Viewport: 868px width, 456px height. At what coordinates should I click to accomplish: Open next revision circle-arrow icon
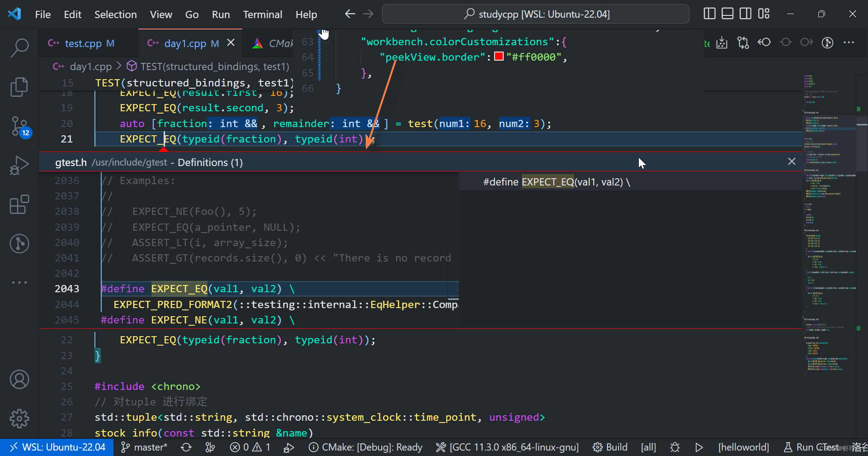point(807,42)
